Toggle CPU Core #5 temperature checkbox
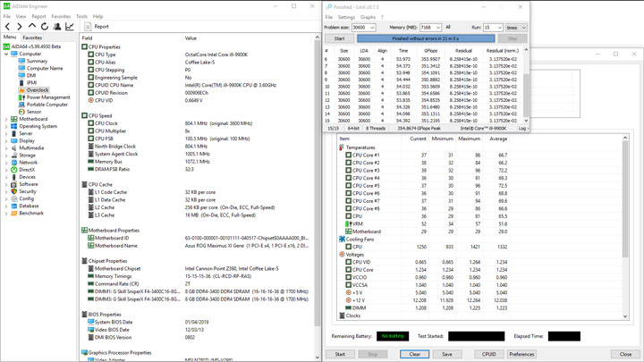The height and width of the screenshot is (362, 644). tap(348, 186)
